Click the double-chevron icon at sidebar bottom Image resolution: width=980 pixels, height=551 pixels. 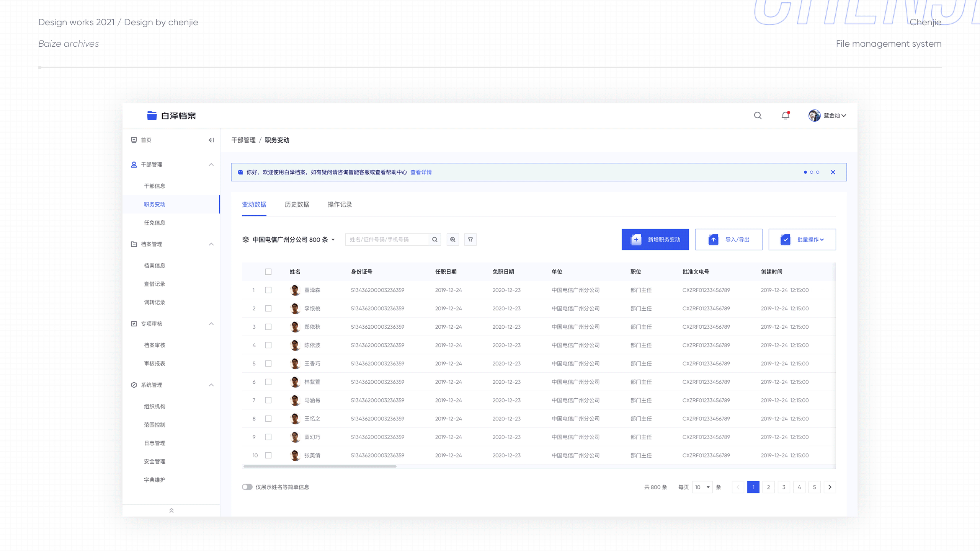point(171,510)
